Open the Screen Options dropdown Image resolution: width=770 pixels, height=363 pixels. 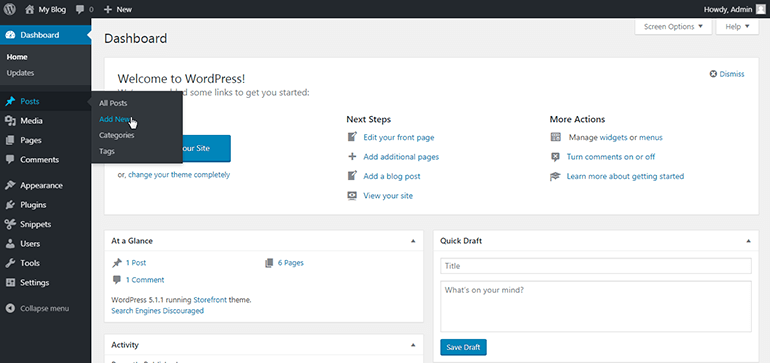pyautogui.click(x=673, y=27)
